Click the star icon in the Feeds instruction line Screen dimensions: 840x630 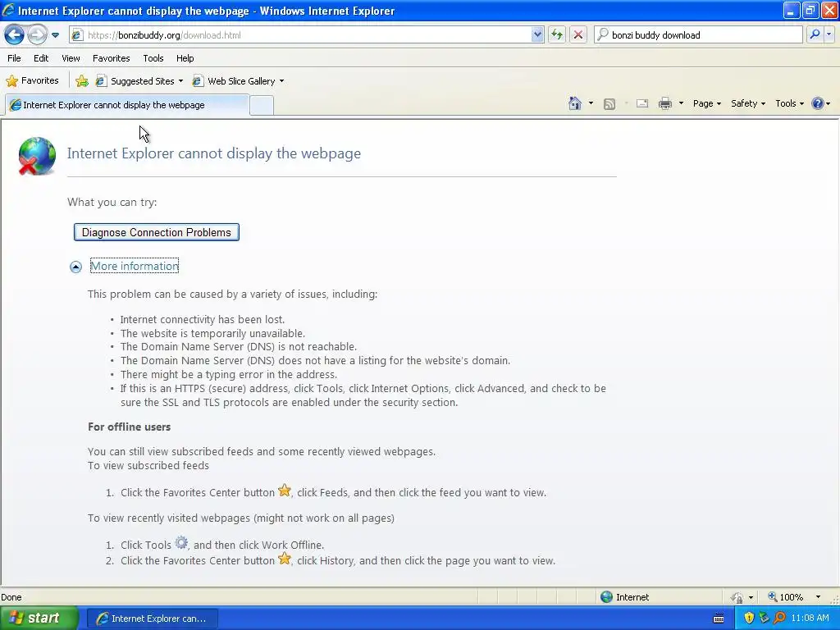[285, 491]
